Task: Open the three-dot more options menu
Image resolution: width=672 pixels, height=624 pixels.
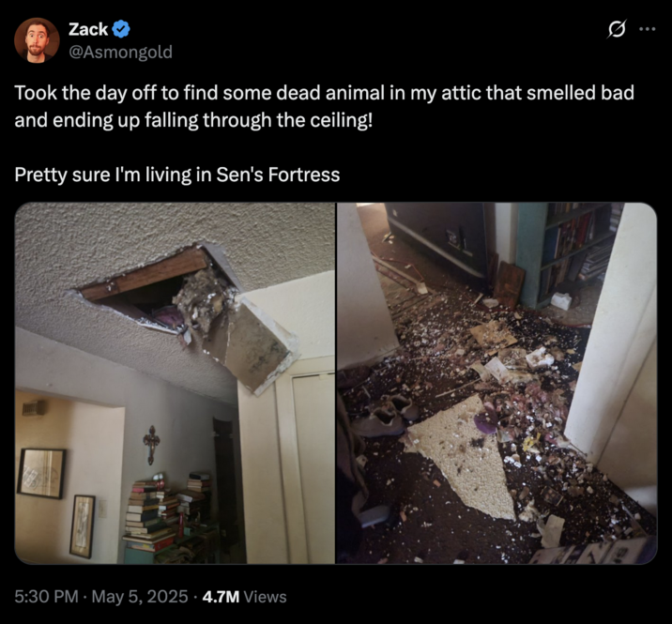Action: (x=648, y=29)
